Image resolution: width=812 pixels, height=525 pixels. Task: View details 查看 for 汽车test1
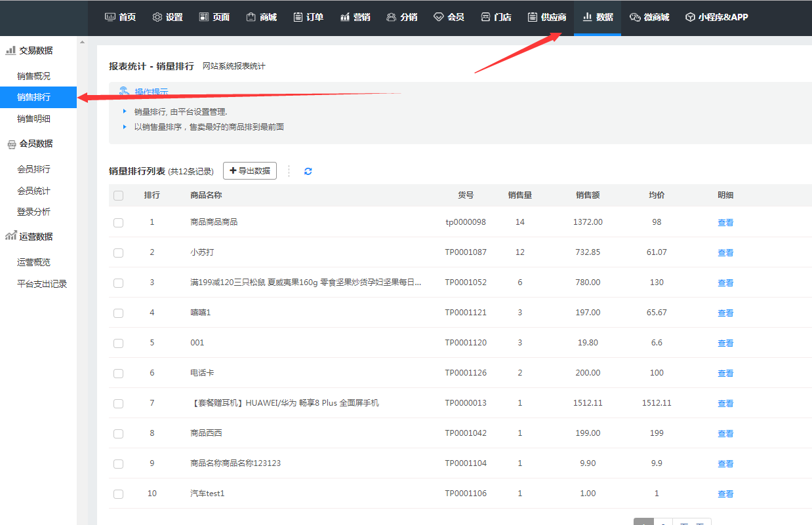(x=725, y=494)
